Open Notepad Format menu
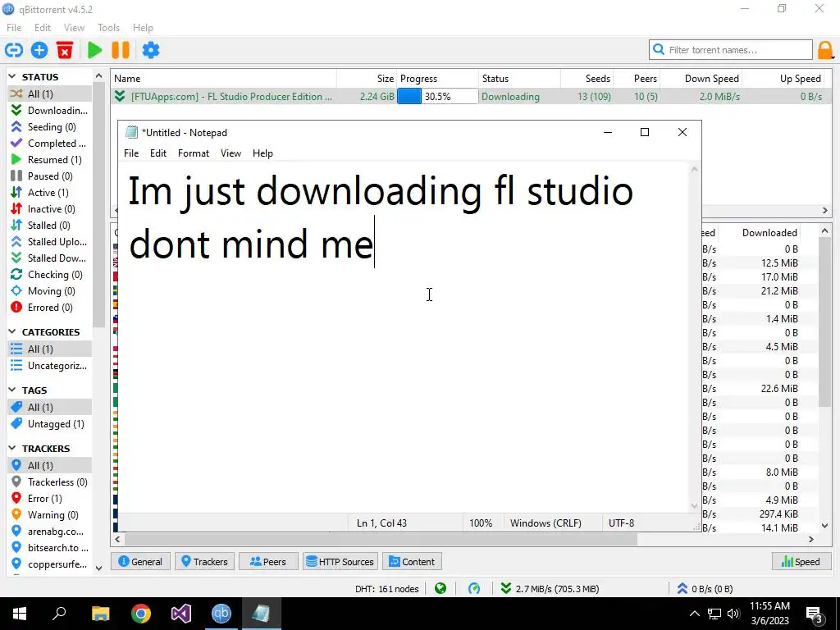840x630 pixels. tap(194, 153)
